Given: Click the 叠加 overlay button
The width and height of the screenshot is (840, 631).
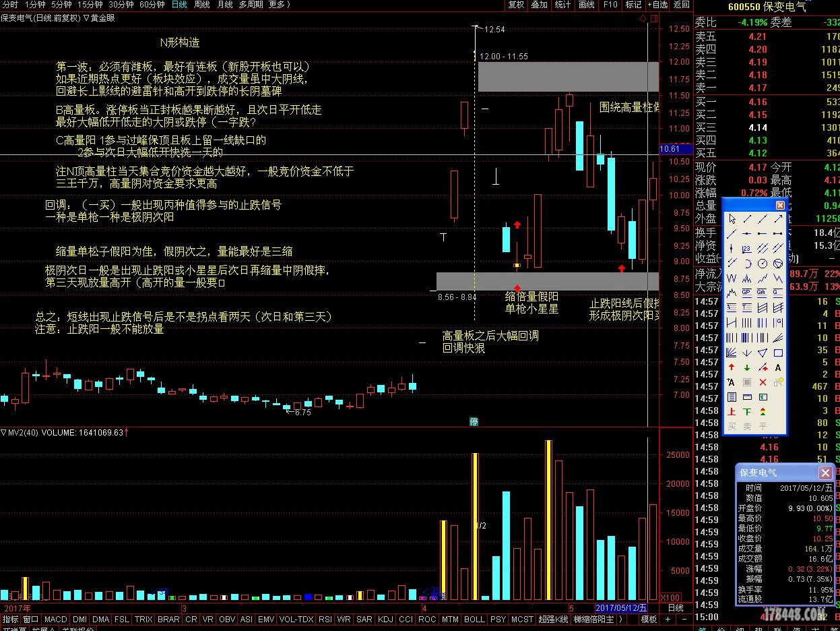Looking at the screenshot, I should click(x=540, y=5).
